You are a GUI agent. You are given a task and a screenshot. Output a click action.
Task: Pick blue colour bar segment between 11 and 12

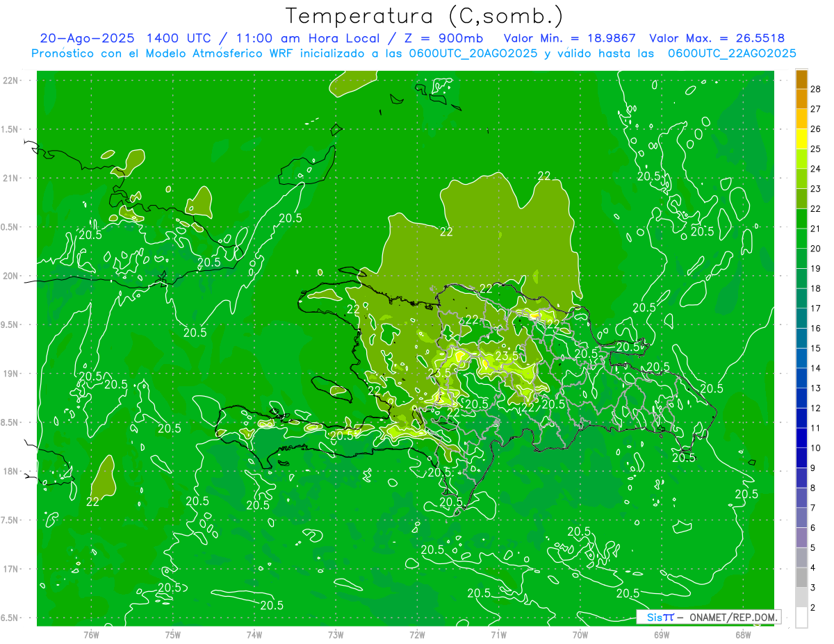point(801,418)
